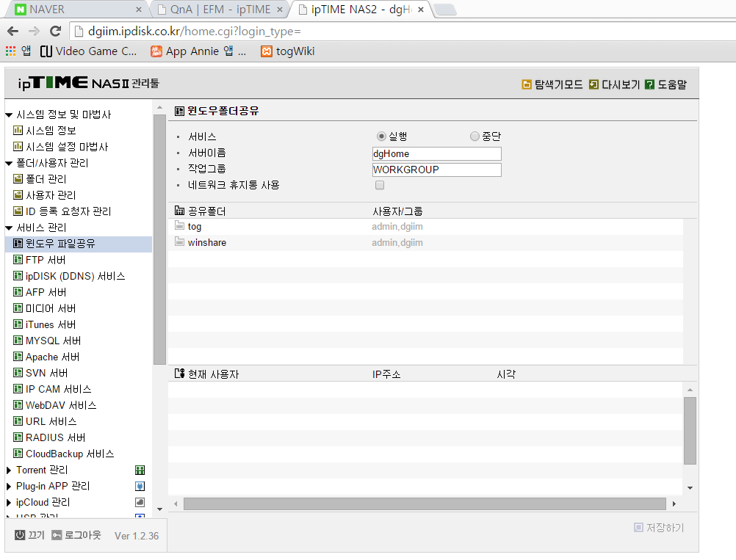
Task: Expand ipCloud 관리 group
Action: [9, 502]
